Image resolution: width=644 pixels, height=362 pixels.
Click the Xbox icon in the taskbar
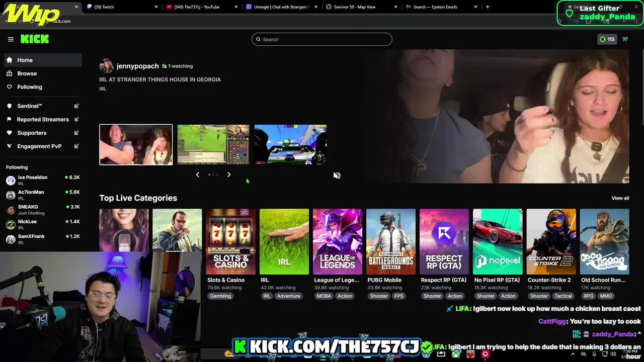(456, 354)
